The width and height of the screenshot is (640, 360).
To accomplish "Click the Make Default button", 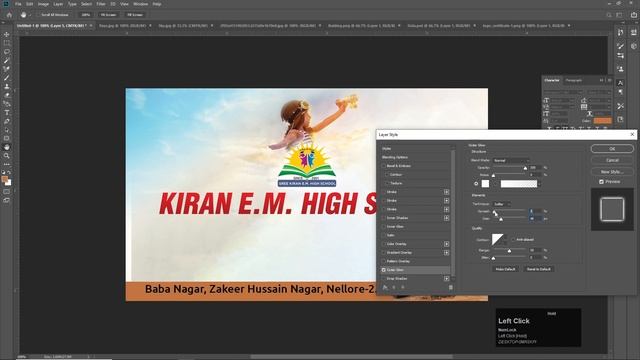I will click(505, 269).
